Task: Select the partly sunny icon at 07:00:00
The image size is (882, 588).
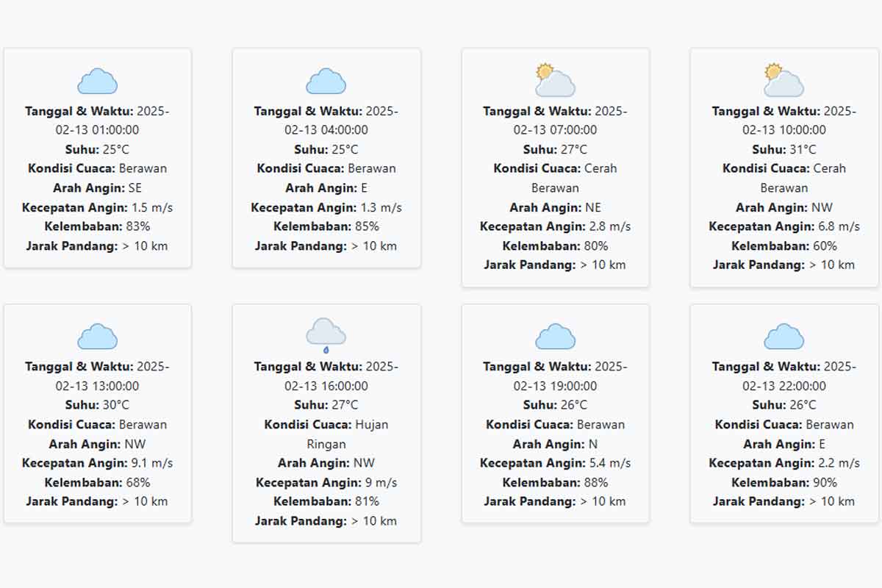Action: [555, 80]
